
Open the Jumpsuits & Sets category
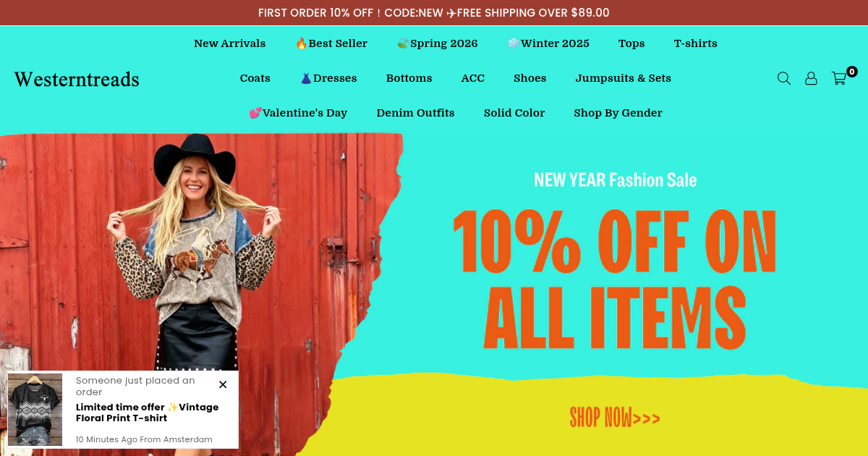coord(624,78)
